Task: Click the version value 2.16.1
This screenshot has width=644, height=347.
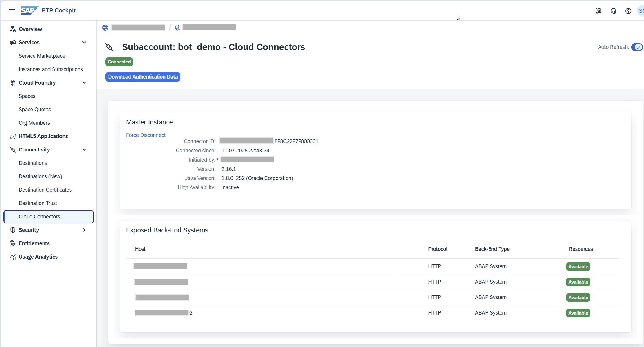Action: coord(229,169)
